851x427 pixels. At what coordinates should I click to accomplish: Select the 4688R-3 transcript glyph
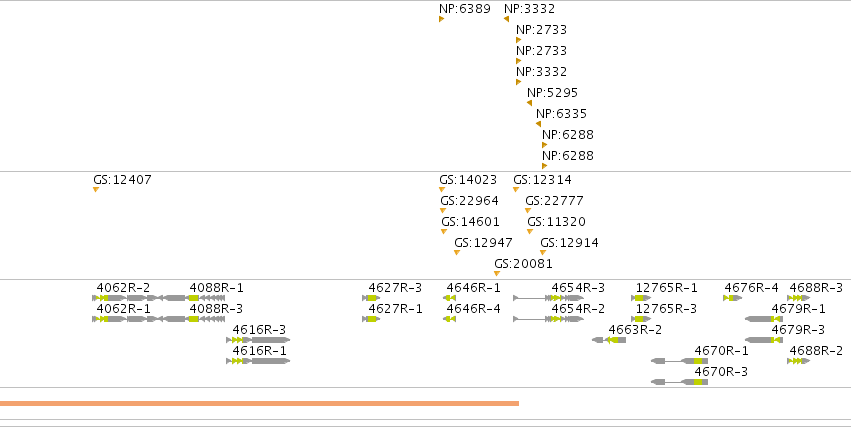798,298
